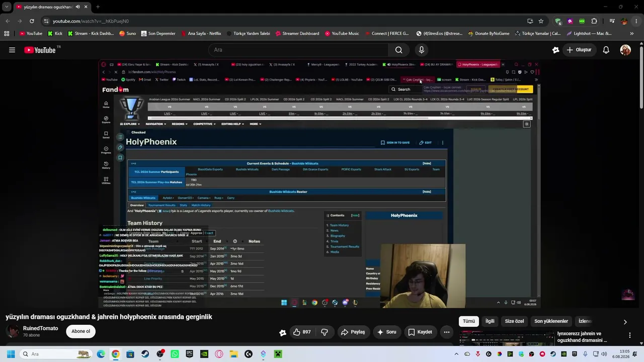
Task: Open the Türkçe Yamalar bookmark
Action: pyautogui.click(x=537, y=34)
